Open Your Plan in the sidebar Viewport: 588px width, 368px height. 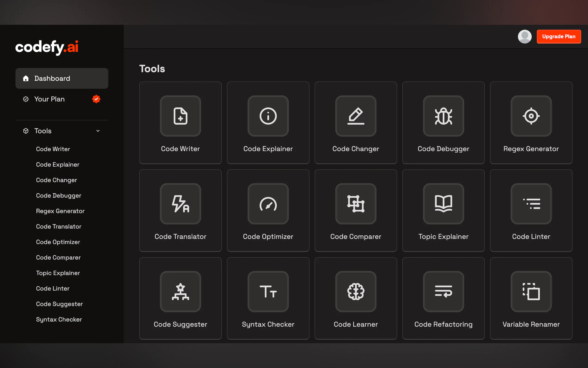[x=50, y=99]
